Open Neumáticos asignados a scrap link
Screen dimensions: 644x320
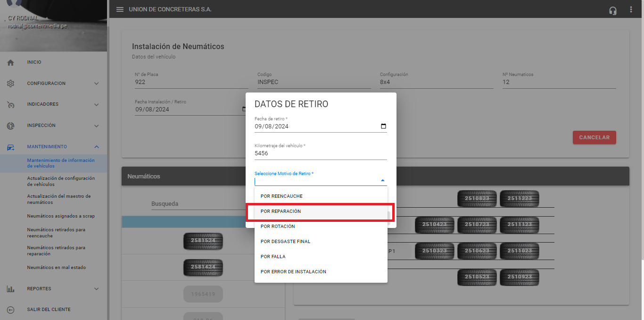click(x=61, y=216)
